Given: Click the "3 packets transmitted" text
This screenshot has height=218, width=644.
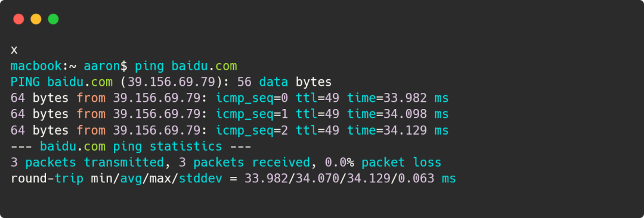Looking at the screenshot, I should 87,163.
